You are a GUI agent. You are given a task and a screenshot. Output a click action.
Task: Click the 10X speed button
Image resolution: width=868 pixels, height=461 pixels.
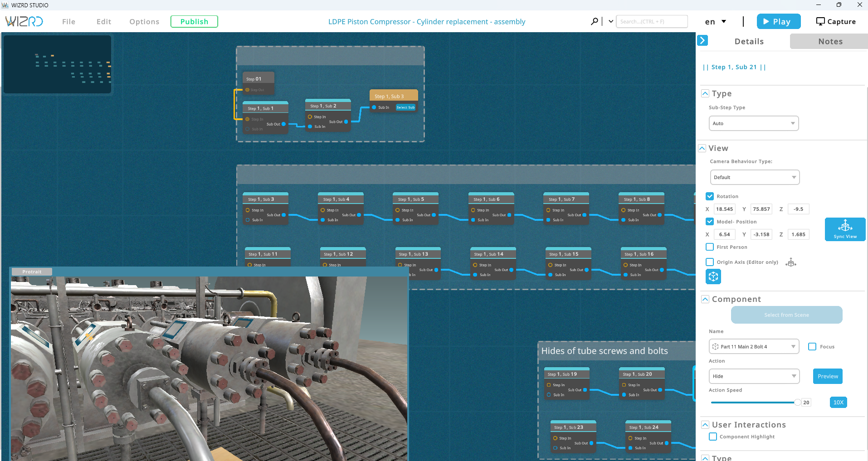tap(838, 402)
